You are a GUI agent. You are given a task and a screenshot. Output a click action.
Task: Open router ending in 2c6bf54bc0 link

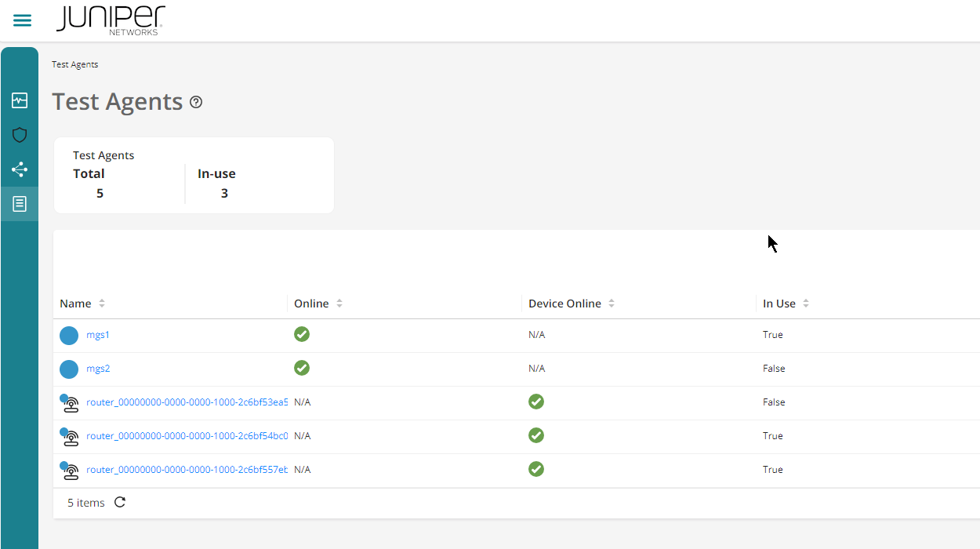pyautogui.click(x=187, y=436)
